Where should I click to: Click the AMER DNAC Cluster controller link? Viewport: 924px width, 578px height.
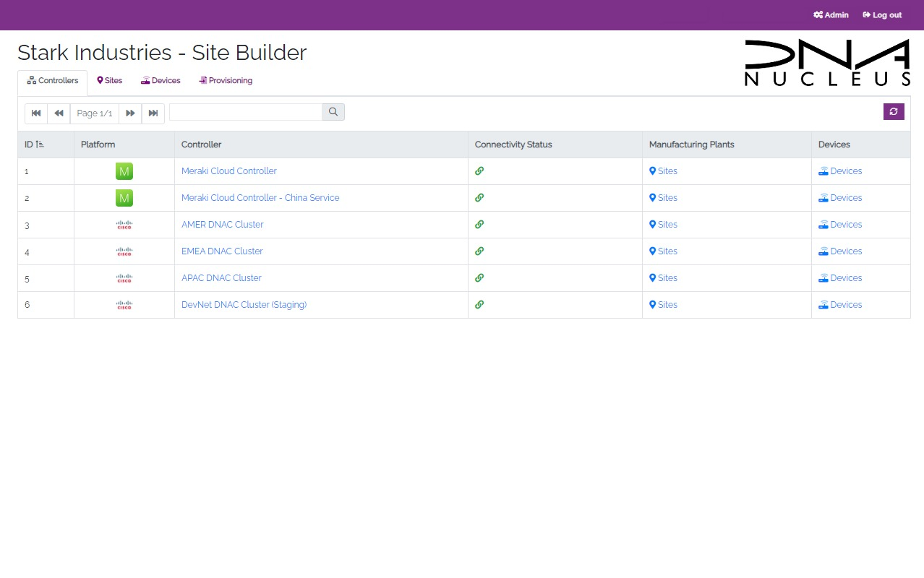pyautogui.click(x=222, y=225)
